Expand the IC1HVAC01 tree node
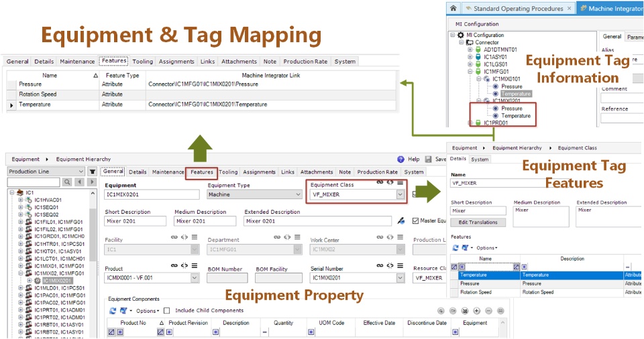This screenshot has width=644, height=339. (21, 200)
